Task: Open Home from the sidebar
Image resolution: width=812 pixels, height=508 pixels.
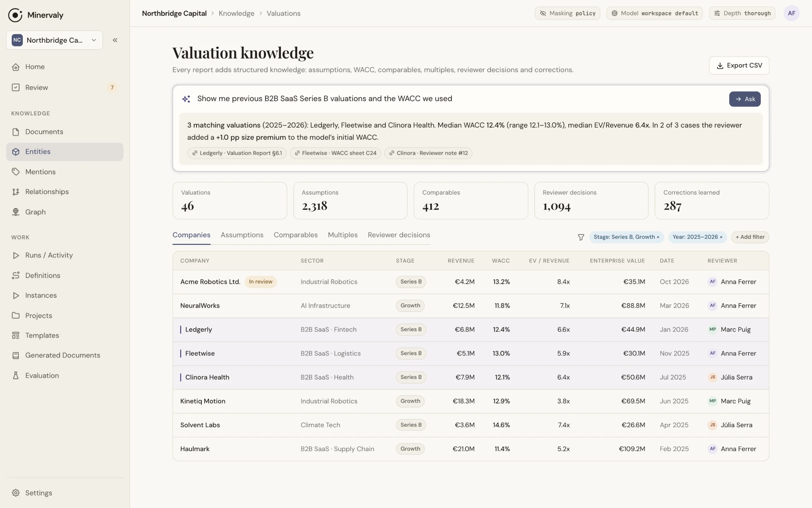Action: [65, 67]
